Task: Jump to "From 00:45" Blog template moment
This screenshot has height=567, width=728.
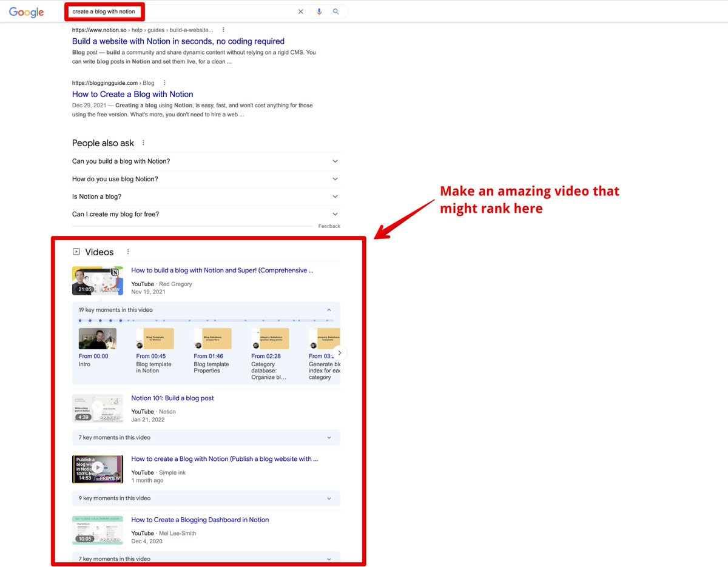Action: [x=155, y=338]
